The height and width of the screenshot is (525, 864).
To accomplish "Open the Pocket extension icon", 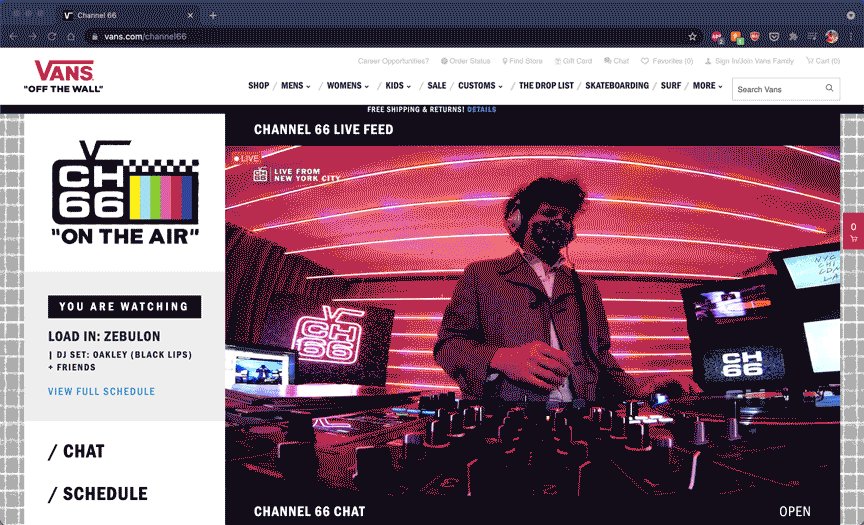I will click(774, 36).
